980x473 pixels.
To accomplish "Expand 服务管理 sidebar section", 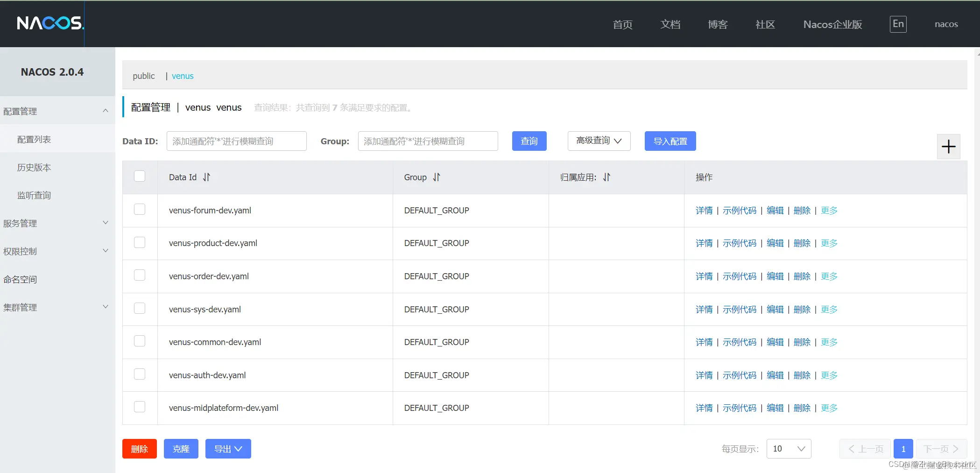I will [57, 223].
